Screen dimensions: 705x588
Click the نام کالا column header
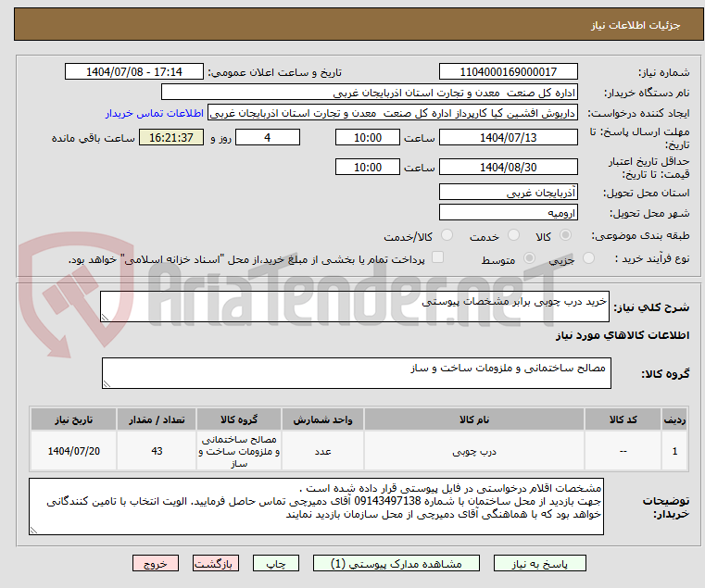pos(474,419)
